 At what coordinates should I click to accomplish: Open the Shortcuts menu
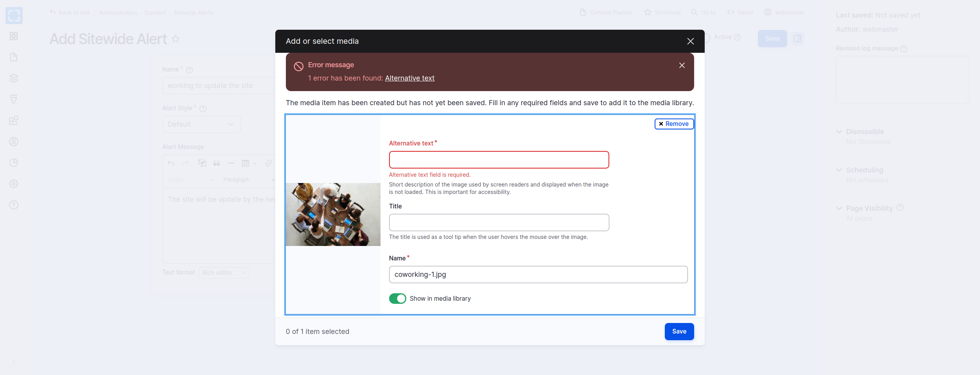click(663, 13)
